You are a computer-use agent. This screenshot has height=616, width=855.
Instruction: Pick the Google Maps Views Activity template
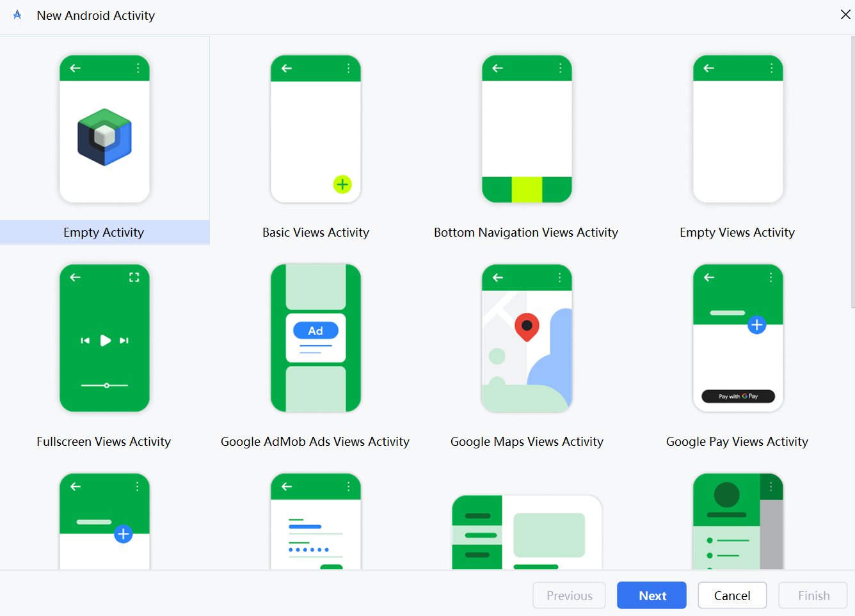click(527, 338)
